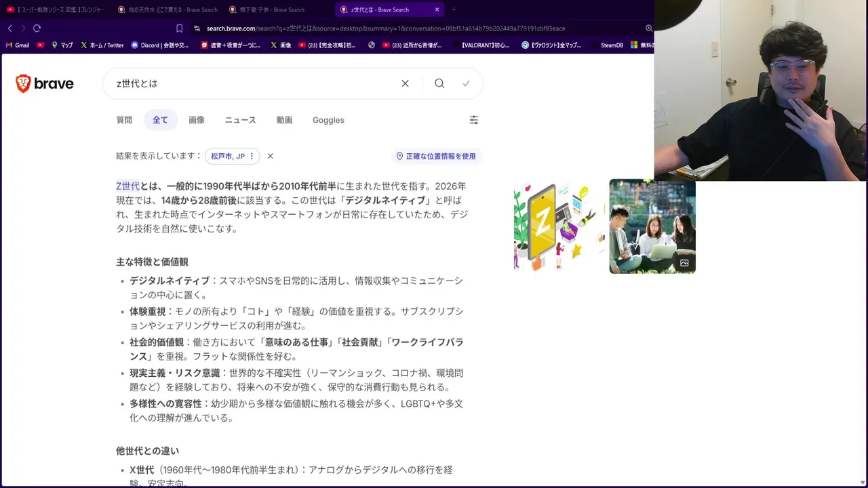Open search settings sliders icon
The width and height of the screenshot is (868, 488).
pos(474,120)
